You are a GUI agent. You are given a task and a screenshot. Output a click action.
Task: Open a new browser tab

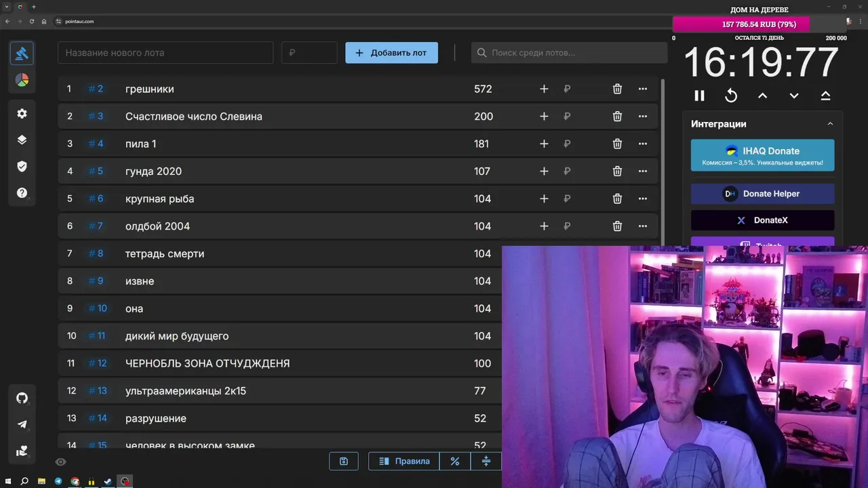point(34,7)
